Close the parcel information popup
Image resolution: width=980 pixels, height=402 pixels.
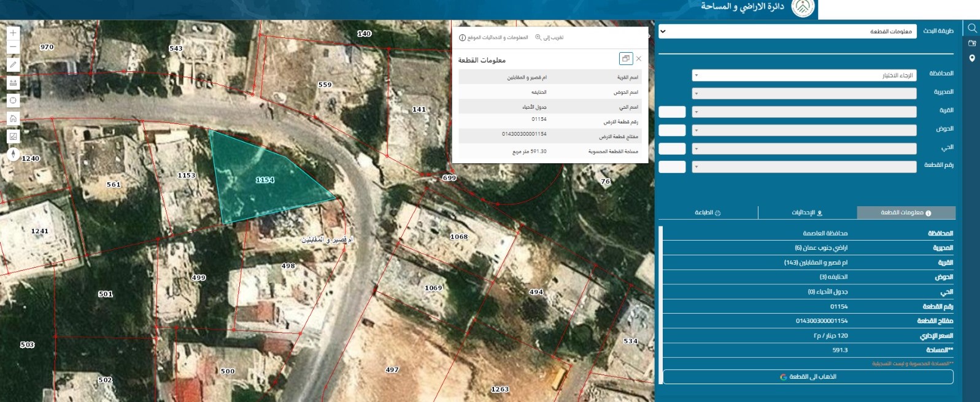click(639, 59)
